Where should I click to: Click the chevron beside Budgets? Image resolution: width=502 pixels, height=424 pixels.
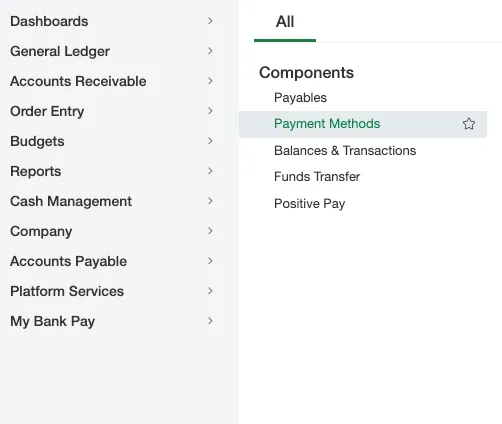click(x=210, y=141)
